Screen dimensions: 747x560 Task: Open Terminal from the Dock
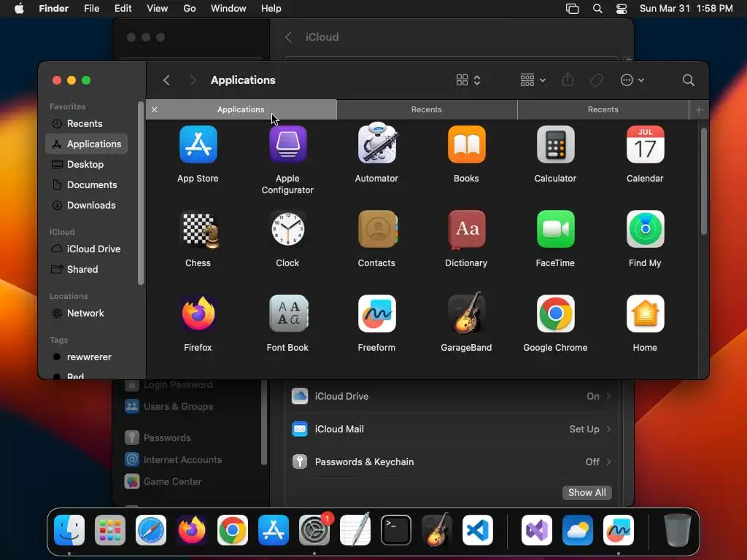396,530
